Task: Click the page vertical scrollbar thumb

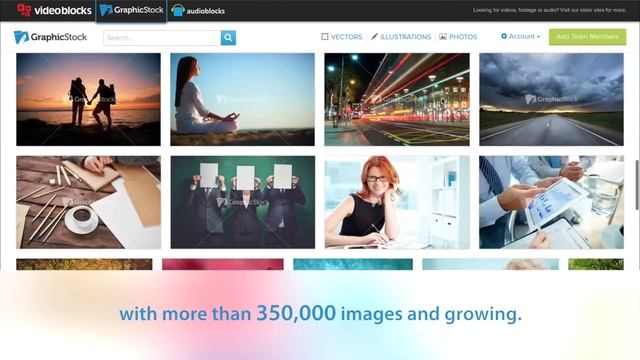Action: pyautogui.click(x=637, y=185)
